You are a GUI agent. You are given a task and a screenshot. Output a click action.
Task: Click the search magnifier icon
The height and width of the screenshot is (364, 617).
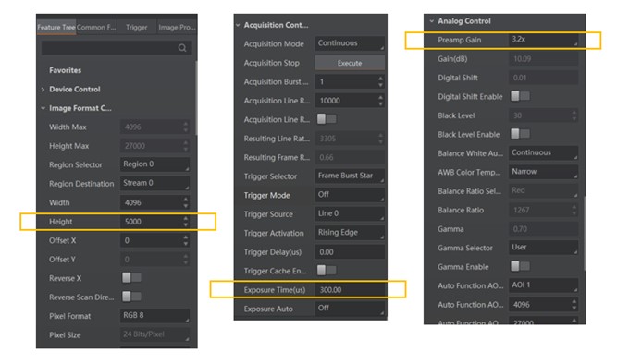(182, 48)
